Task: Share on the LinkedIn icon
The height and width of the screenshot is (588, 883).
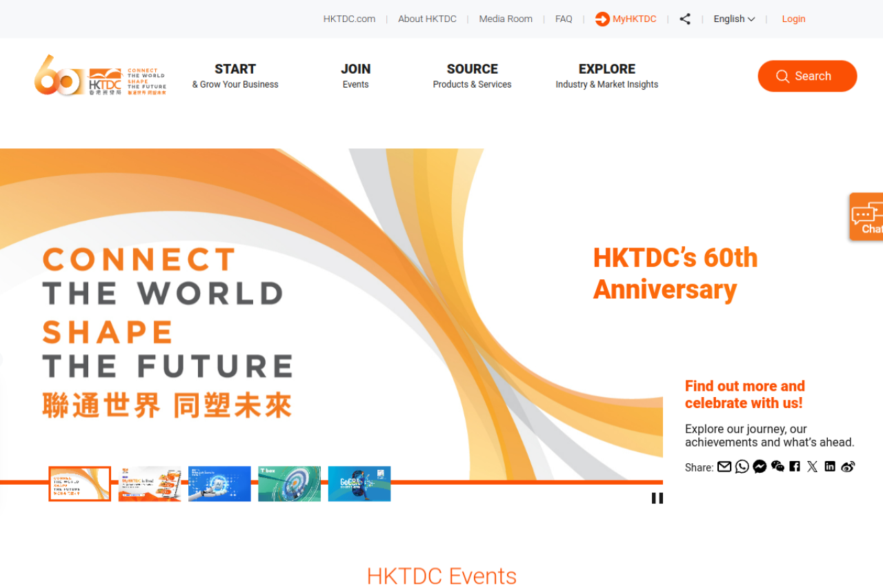Action: pos(830,467)
